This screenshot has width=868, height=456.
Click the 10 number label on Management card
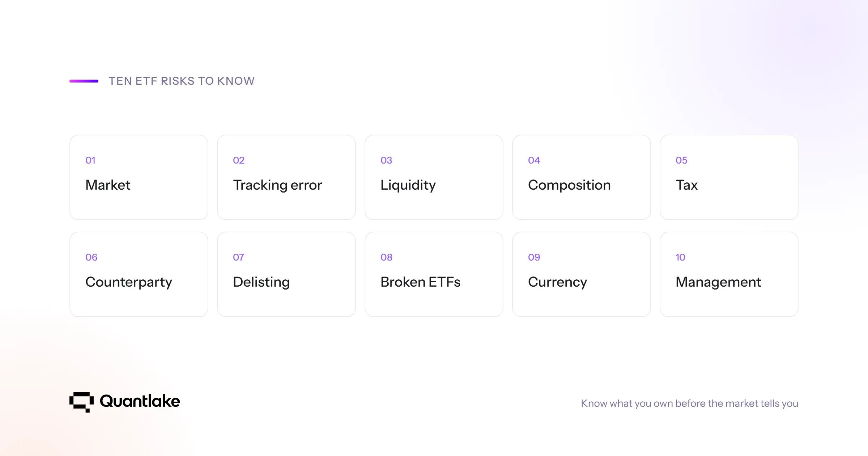click(680, 257)
